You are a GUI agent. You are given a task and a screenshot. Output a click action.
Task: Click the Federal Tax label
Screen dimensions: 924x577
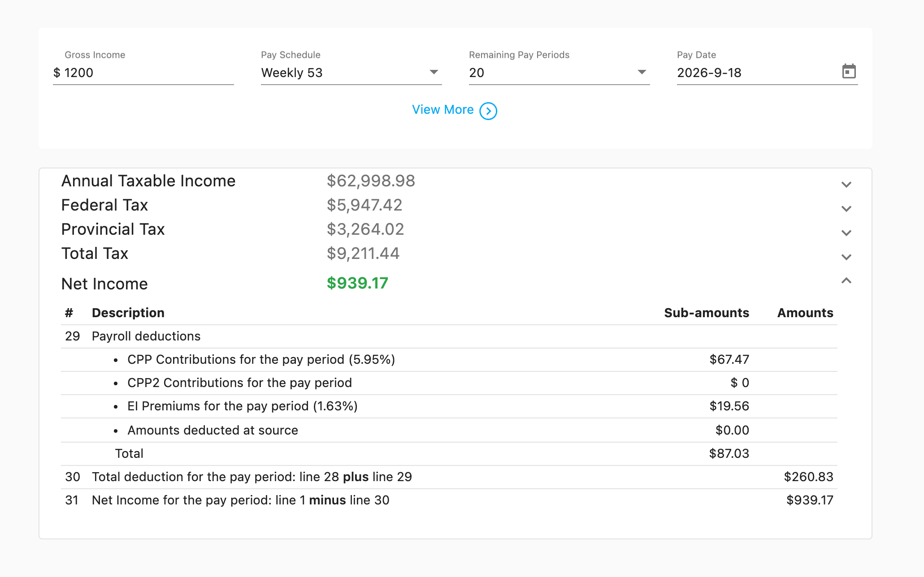pos(104,205)
